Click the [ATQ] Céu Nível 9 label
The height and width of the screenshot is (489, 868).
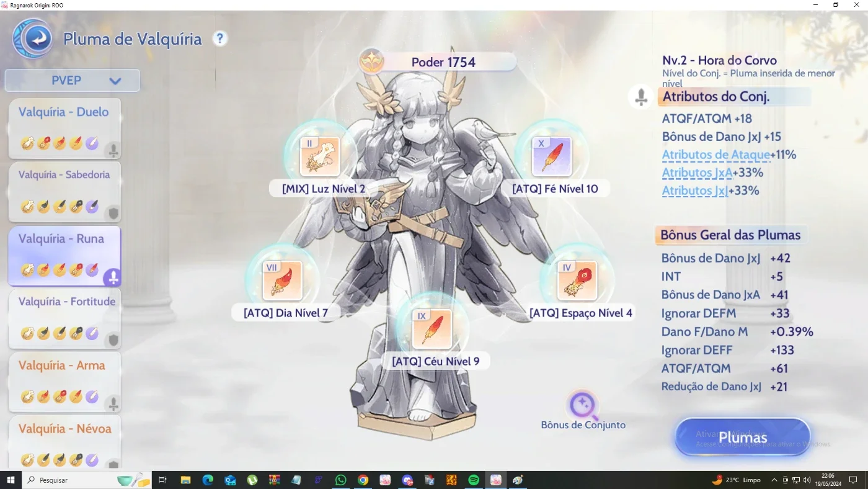click(436, 361)
